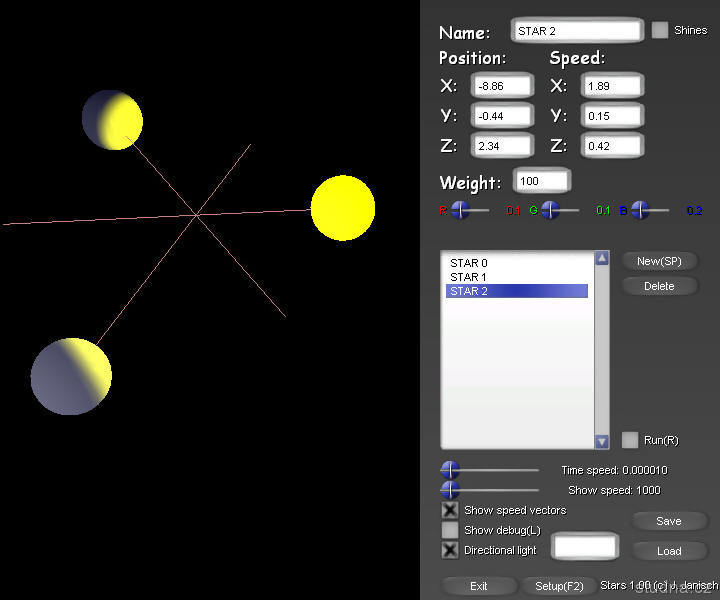Open Setup(F2) settings
The image size is (720, 600).
pyautogui.click(x=559, y=586)
